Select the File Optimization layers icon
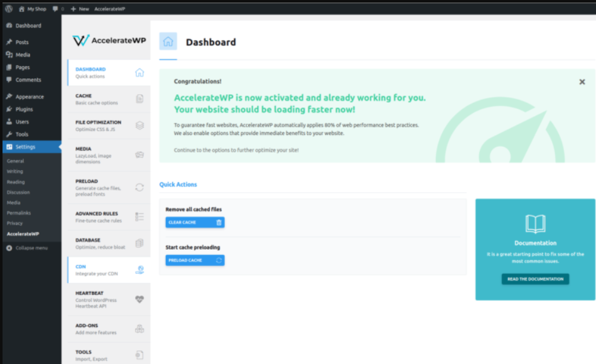Screen dimensions: 596x364 click(x=139, y=126)
